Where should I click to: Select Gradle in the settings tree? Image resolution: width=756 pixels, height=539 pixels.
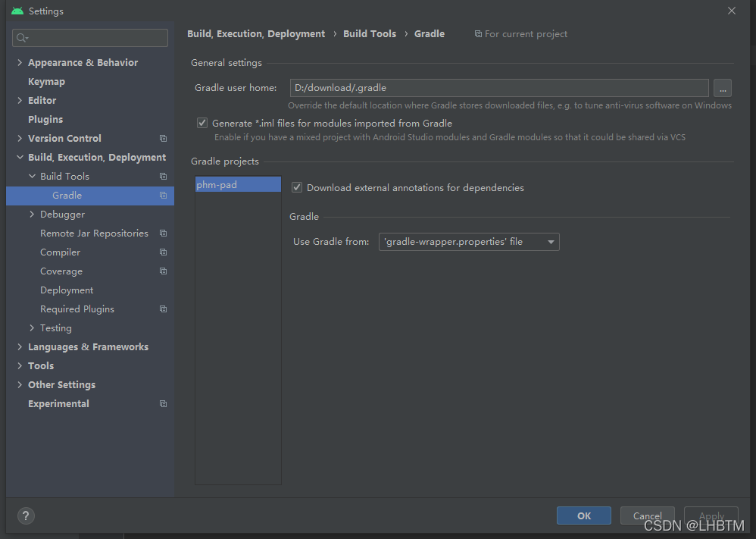90,196
